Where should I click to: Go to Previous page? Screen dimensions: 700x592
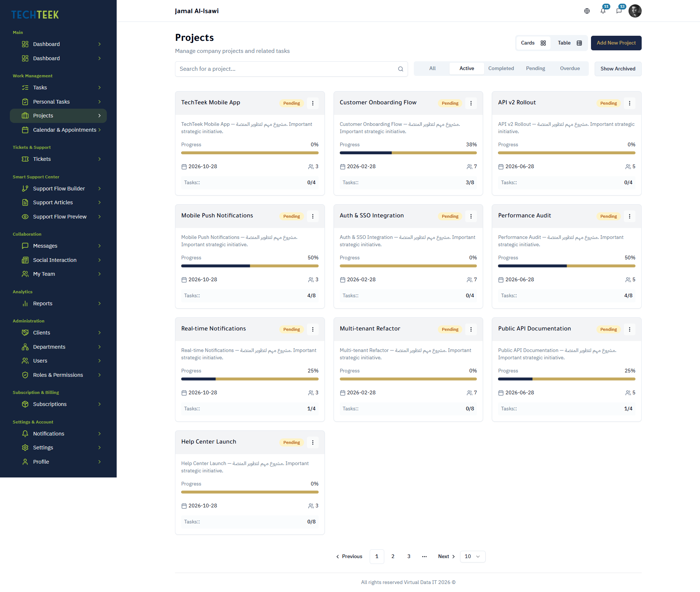[349, 557]
